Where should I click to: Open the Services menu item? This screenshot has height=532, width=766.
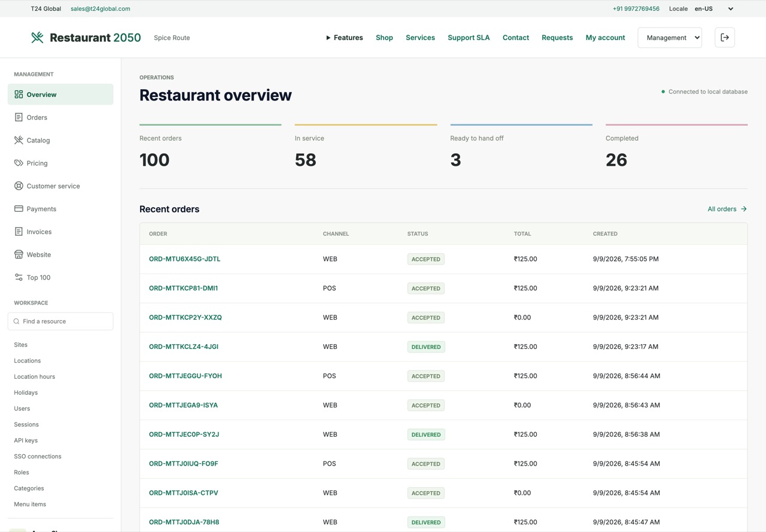(420, 38)
